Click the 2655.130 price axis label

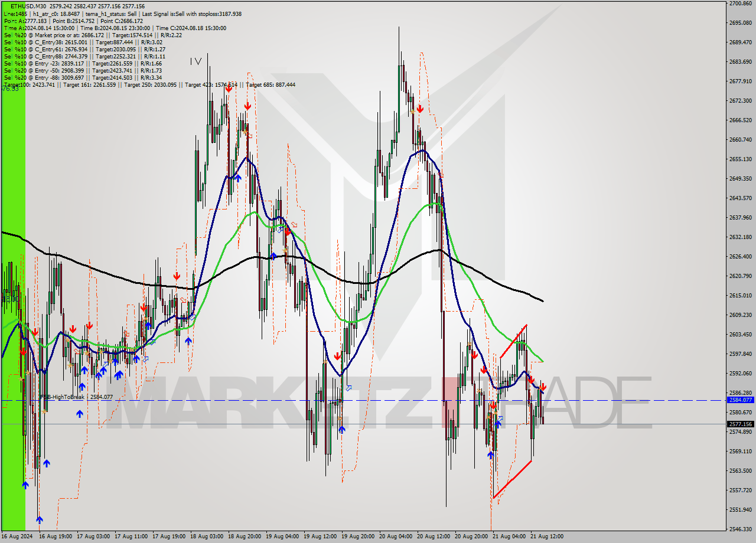point(741,159)
